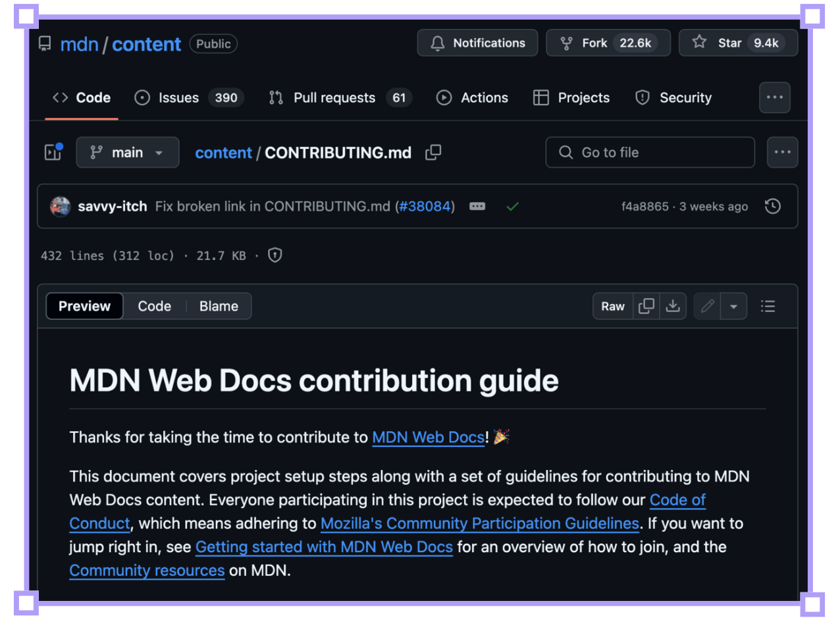The height and width of the screenshot is (622, 840).
Task: Select the Preview view
Action: click(84, 306)
